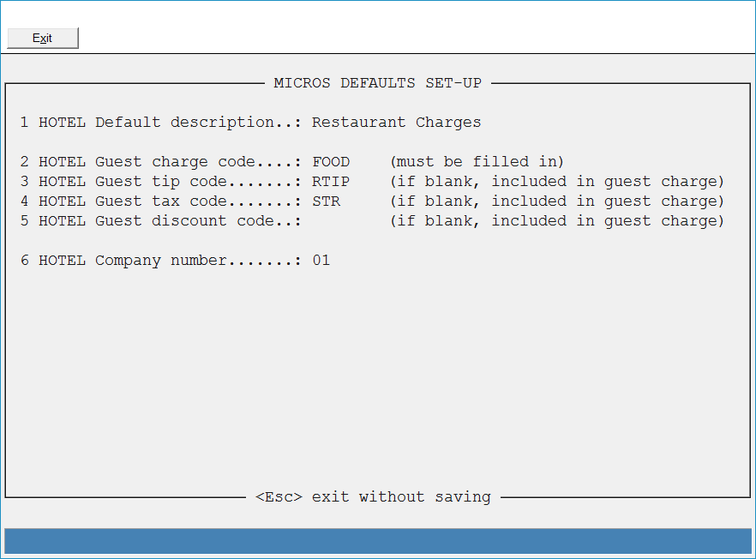The height and width of the screenshot is (559, 756).
Task: Choose option 5 HOTEL Guest discount code
Action: click(160, 221)
